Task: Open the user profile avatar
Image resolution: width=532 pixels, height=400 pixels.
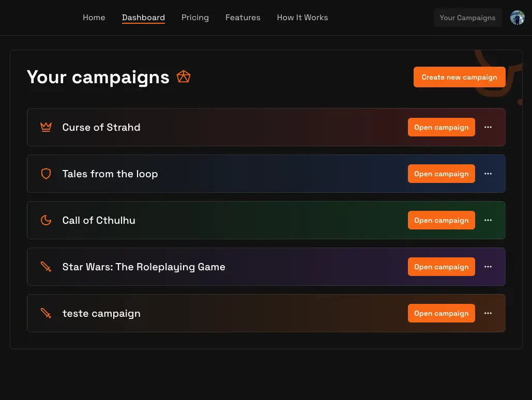Action: pyautogui.click(x=517, y=17)
